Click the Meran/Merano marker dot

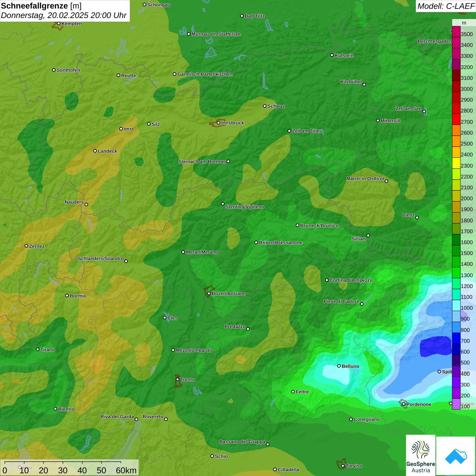click(183, 252)
